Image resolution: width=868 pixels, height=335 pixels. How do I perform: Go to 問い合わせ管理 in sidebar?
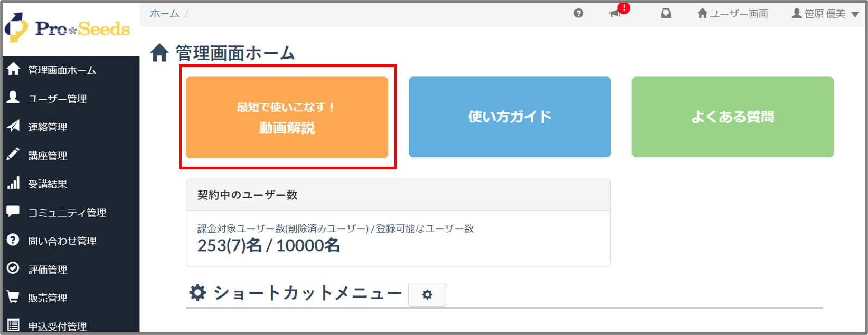(62, 241)
